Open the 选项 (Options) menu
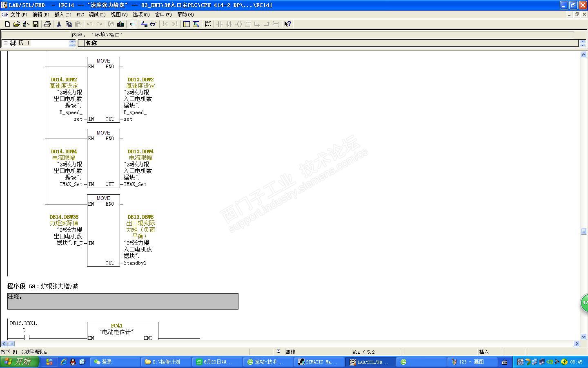The image size is (588, 368). tap(141, 15)
